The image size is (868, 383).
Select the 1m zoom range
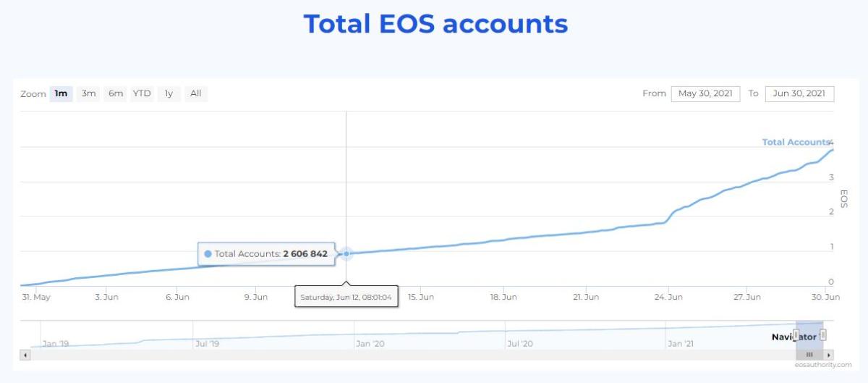(61, 93)
